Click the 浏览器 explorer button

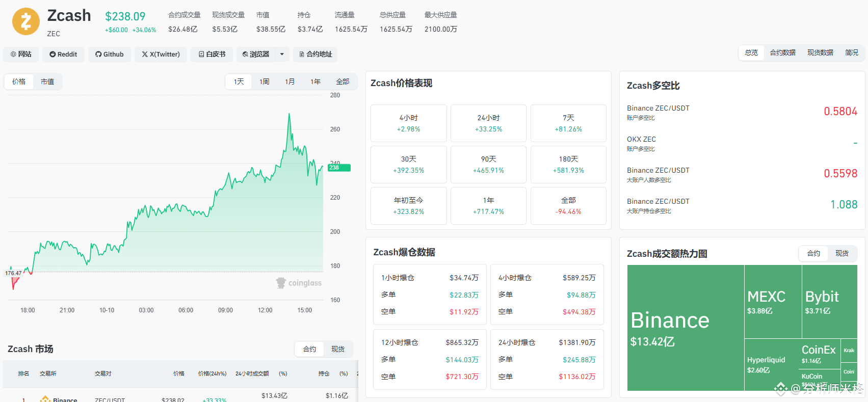256,55
